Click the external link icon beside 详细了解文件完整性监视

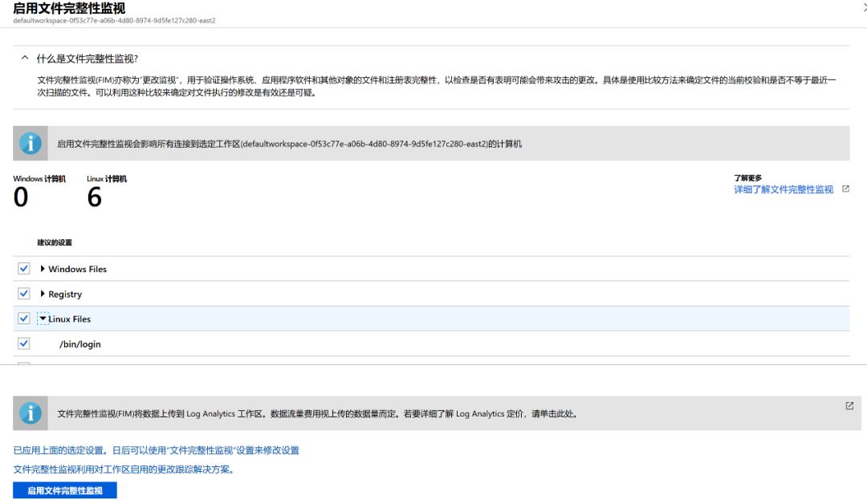(845, 189)
